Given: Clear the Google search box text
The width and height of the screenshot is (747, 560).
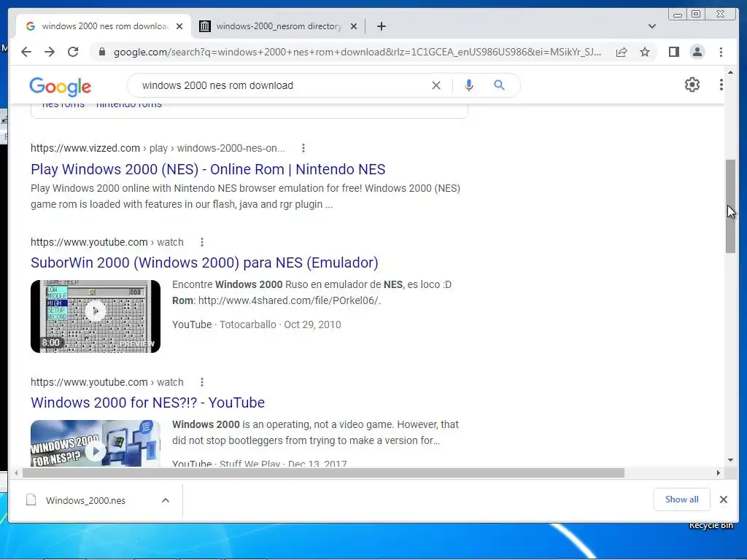Looking at the screenshot, I should click(x=436, y=85).
